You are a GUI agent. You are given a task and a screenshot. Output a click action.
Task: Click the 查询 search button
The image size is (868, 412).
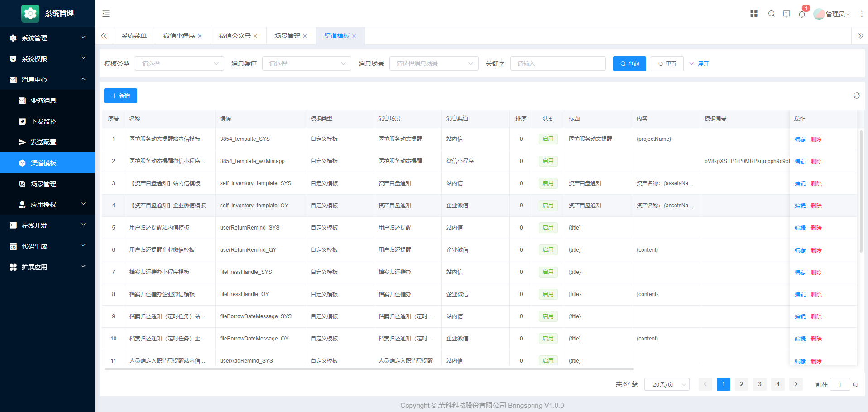(629, 63)
